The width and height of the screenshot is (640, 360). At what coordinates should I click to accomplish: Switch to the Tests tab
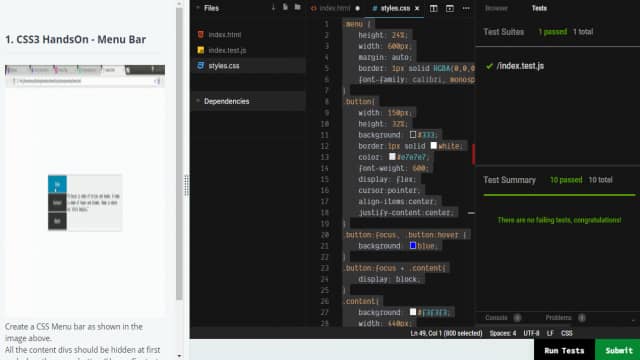pos(539,8)
